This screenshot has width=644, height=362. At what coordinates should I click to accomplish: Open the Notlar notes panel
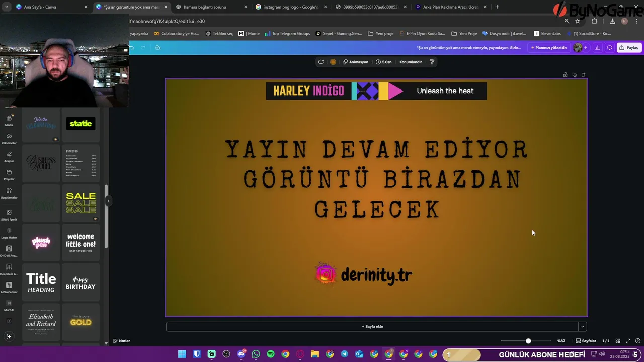click(x=122, y=341)
